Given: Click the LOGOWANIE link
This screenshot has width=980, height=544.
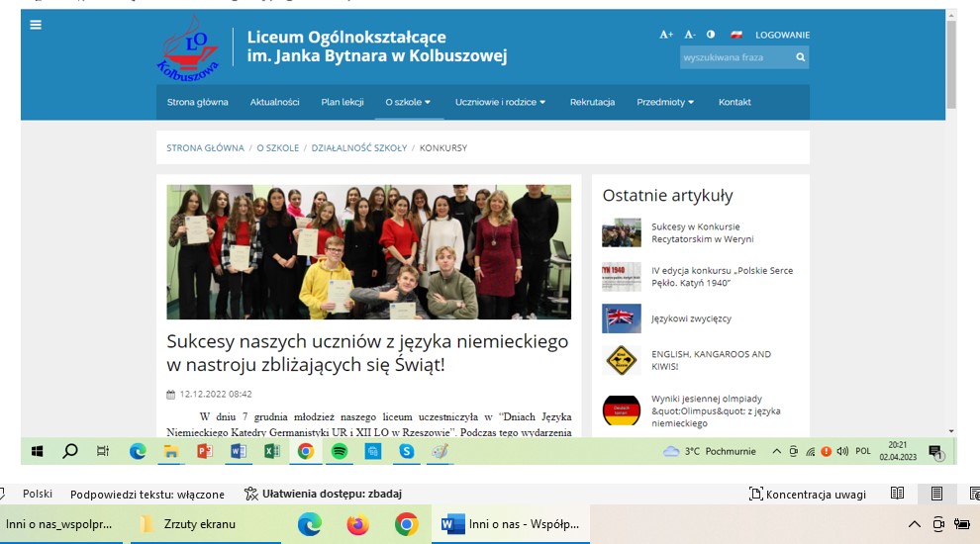Looking at the screenshot, I should (782, 35).
